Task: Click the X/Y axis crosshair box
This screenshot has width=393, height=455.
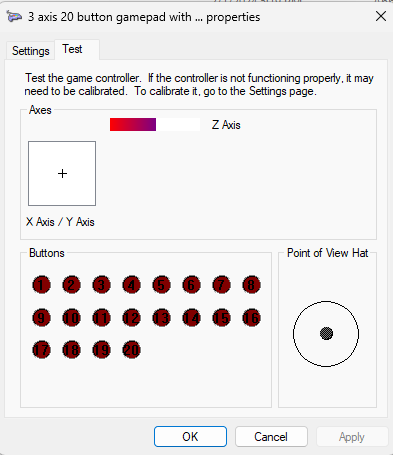Action: point(62,173)
